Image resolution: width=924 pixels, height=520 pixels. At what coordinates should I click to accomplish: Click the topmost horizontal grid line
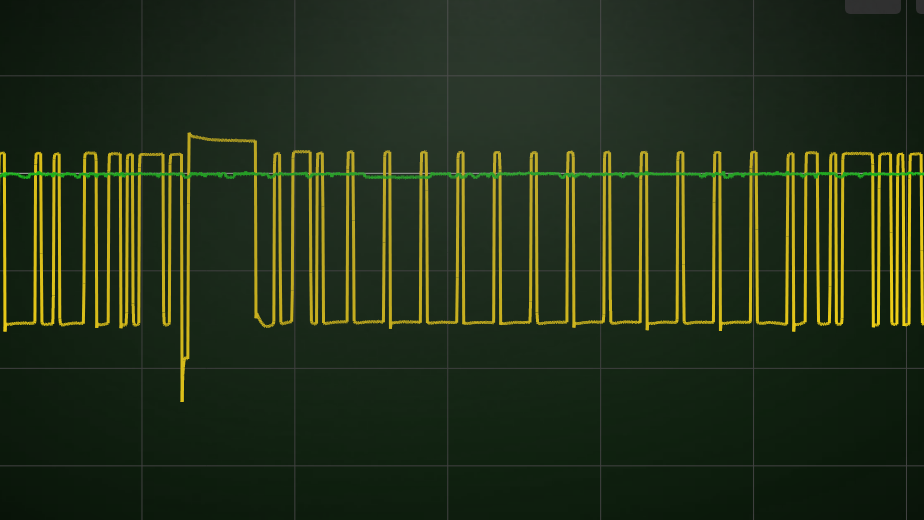point(462,75)
